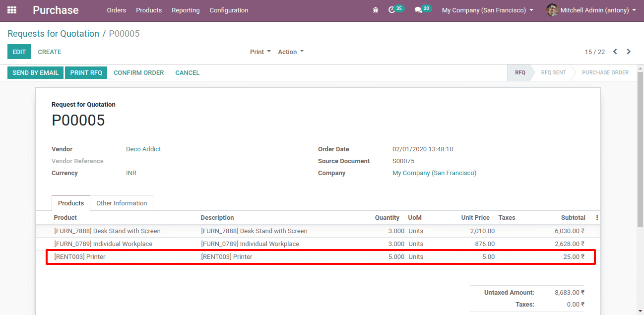Click the Purchase app title
This screenshot has width=644, height=315.
56,10
